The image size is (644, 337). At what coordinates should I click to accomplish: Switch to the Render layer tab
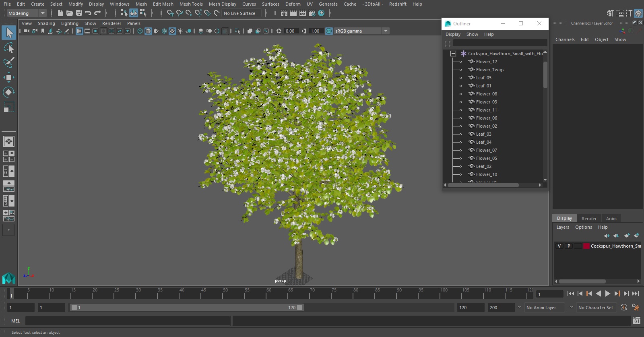[589, 219]
